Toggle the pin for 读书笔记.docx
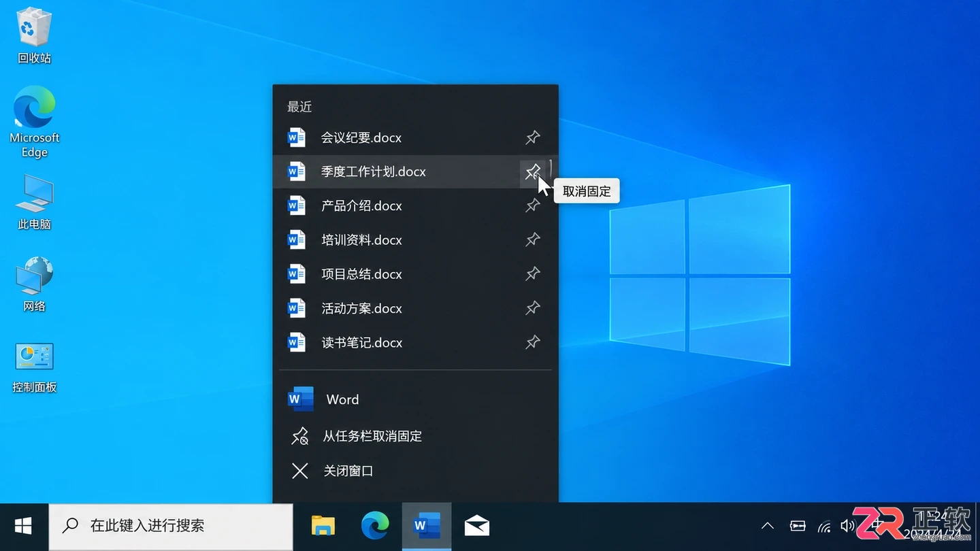Image resolution: width=980 pixels, height=551 pixels. pyautogui.click(x=532, y=342)
